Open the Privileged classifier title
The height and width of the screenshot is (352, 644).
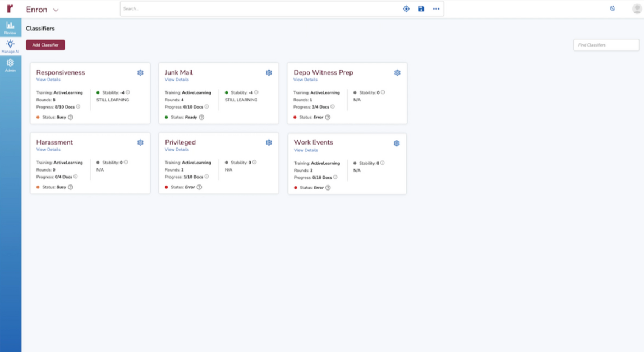pyautogui.click(x=180, y=142)
